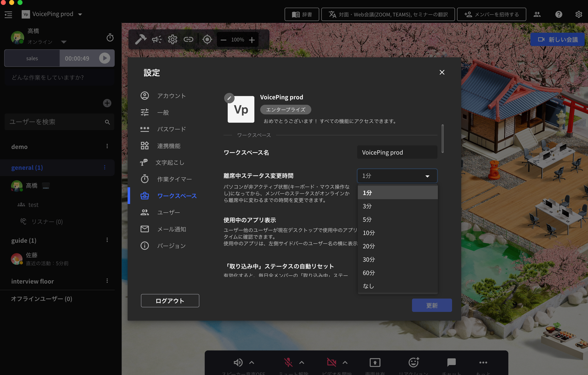The width and height of the screenshot is (588, 375).
Task: Switch to the アカウント settings section
Action: (171, 96)
